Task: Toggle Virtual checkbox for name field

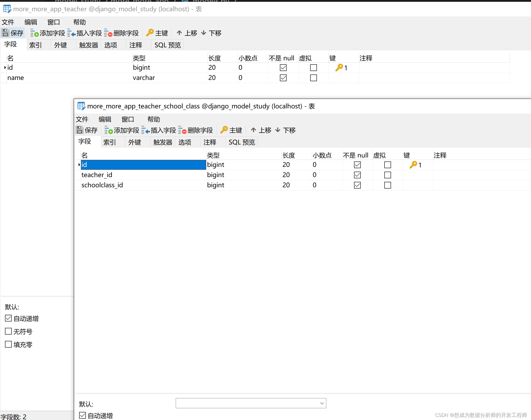Action: (x=314, y=78)
